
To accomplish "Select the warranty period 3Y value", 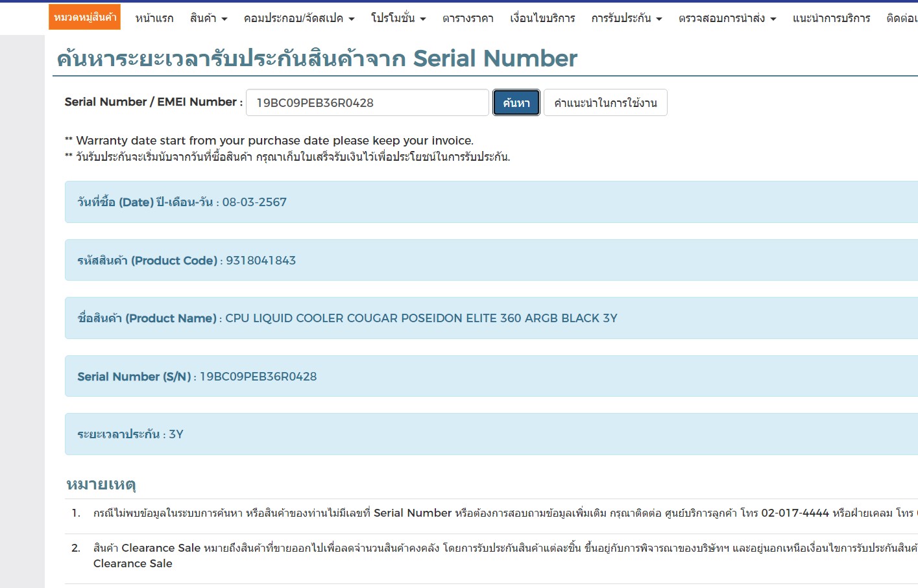I will click(x=176, y=434).
